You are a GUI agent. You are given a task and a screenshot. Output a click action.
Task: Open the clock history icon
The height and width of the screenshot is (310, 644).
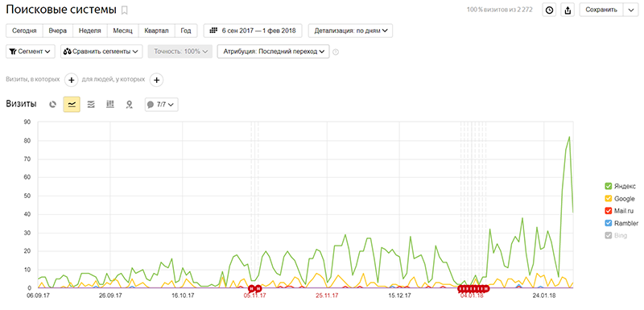pos(549,10)
